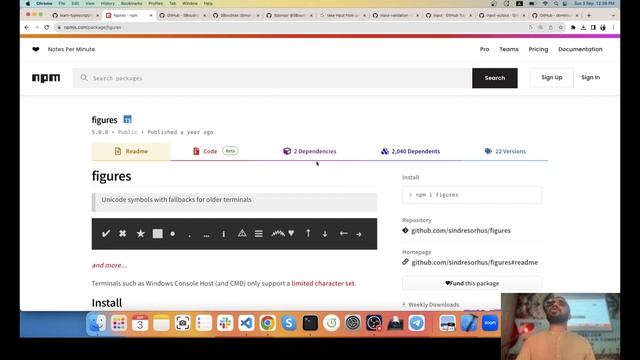640x360 pixels.
Task: Open the Documentation link
Action: click(x=580, y=49)
